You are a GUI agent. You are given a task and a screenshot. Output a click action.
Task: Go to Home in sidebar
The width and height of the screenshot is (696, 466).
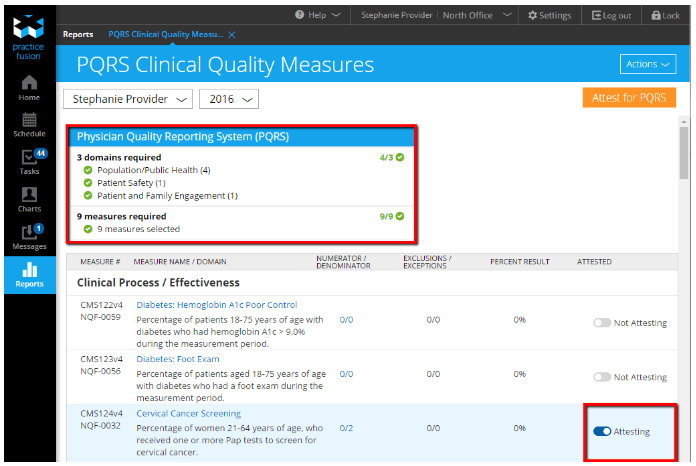tap(29, 87)
